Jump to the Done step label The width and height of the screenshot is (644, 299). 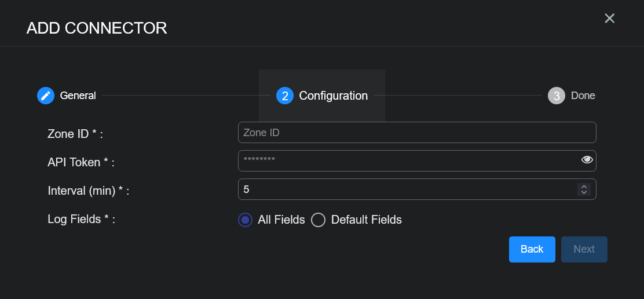(583, 96)
